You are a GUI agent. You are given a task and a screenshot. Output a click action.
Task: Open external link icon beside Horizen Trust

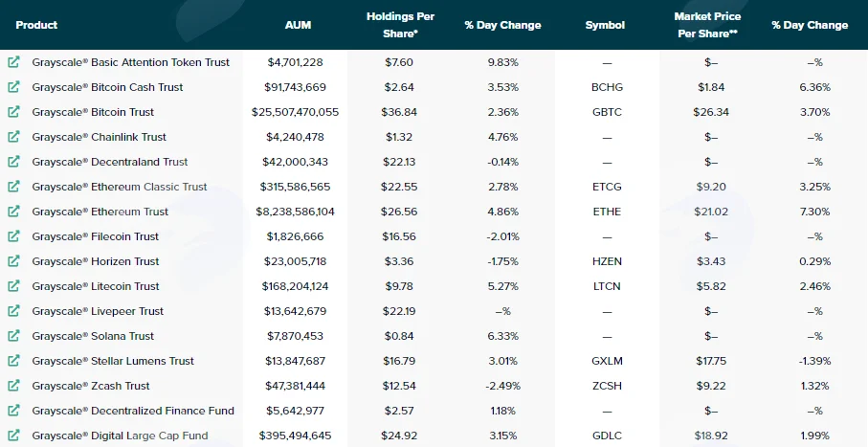[x=13, y=261]
